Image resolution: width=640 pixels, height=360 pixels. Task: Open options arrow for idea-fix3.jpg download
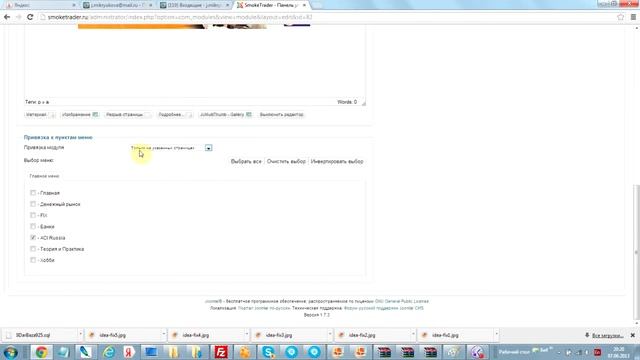(330, 334)
